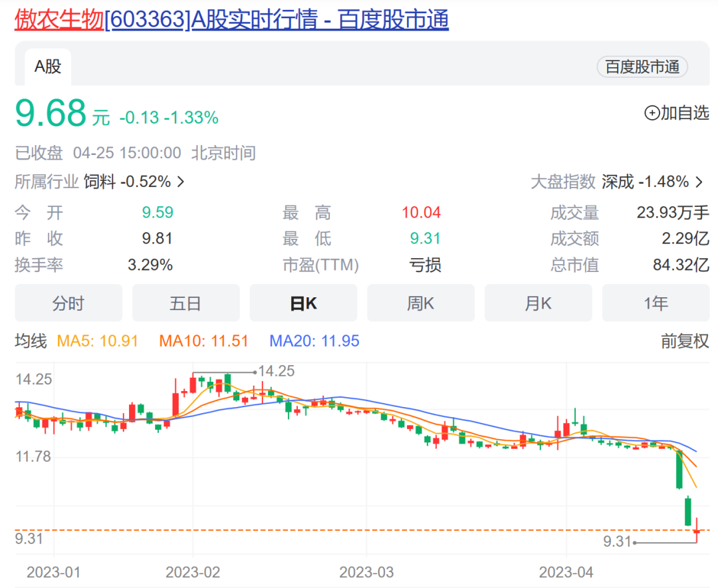Expand the chevron after 饲料 -0.52%
The image size is (718, 588).
tap(181, 182)
